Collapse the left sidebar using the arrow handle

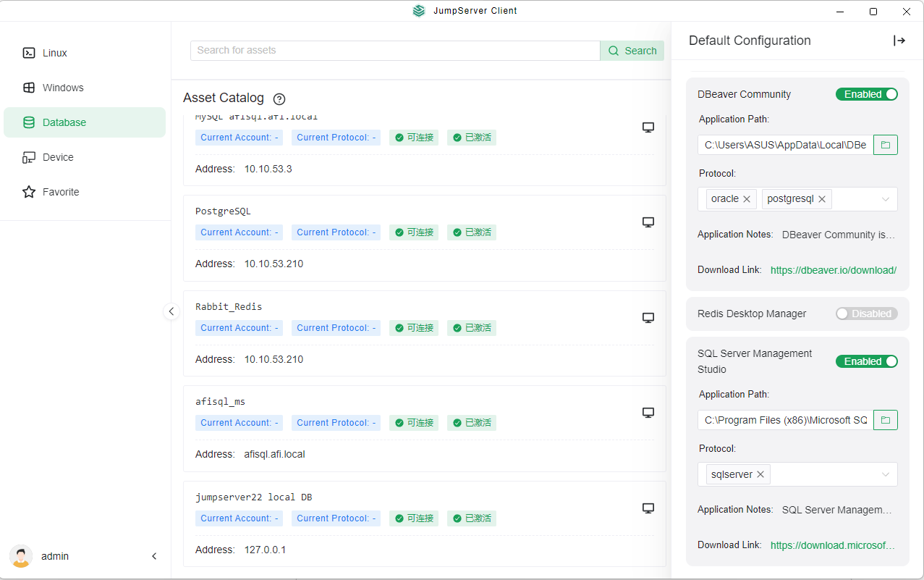[x=171, y=311]
